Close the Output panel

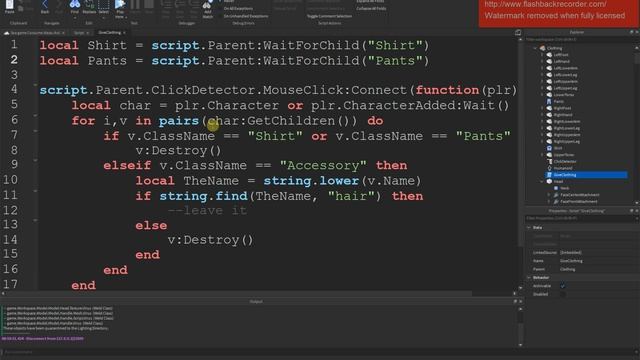(x=520, y=301)
